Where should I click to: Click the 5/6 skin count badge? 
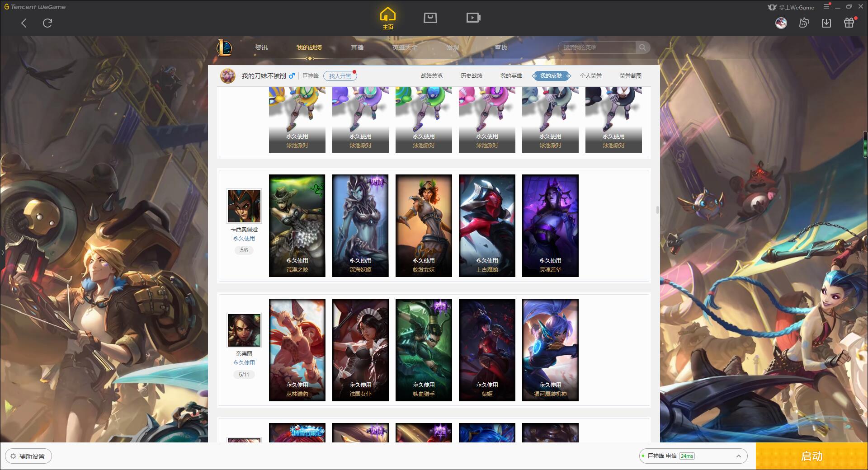click(x=244, y=250)
